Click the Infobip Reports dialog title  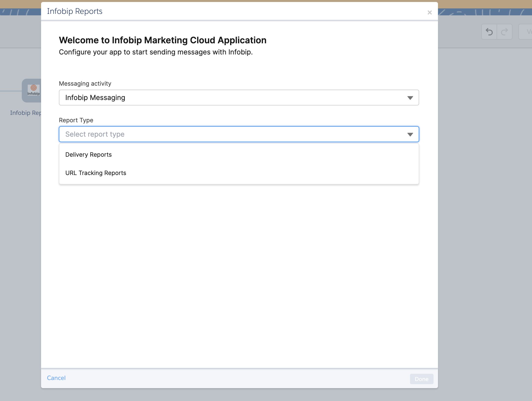point(75,11)
